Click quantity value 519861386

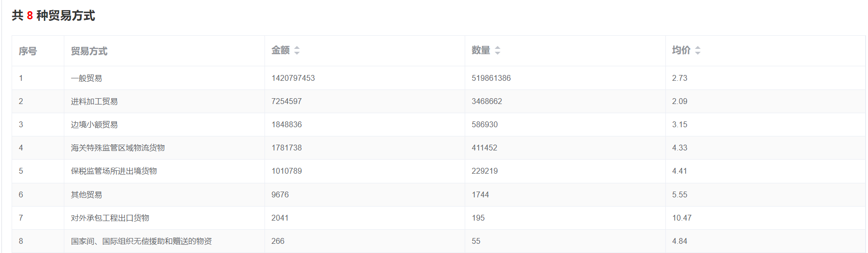pyautogui.click(x=491, y=78)
